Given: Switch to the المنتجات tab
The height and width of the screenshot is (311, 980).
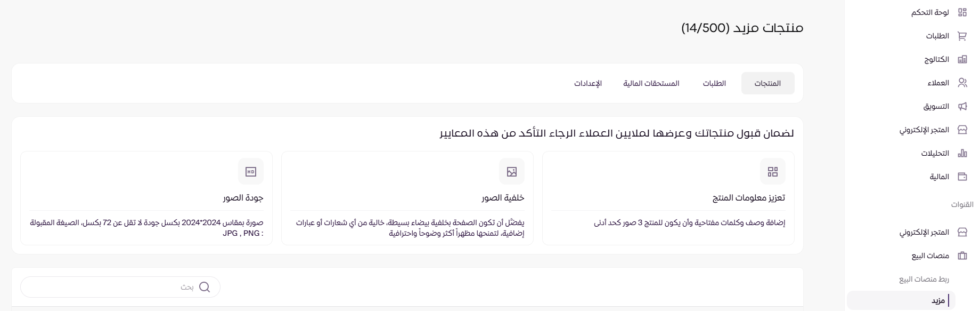Looking at the screenshot, I should [767, 83].
